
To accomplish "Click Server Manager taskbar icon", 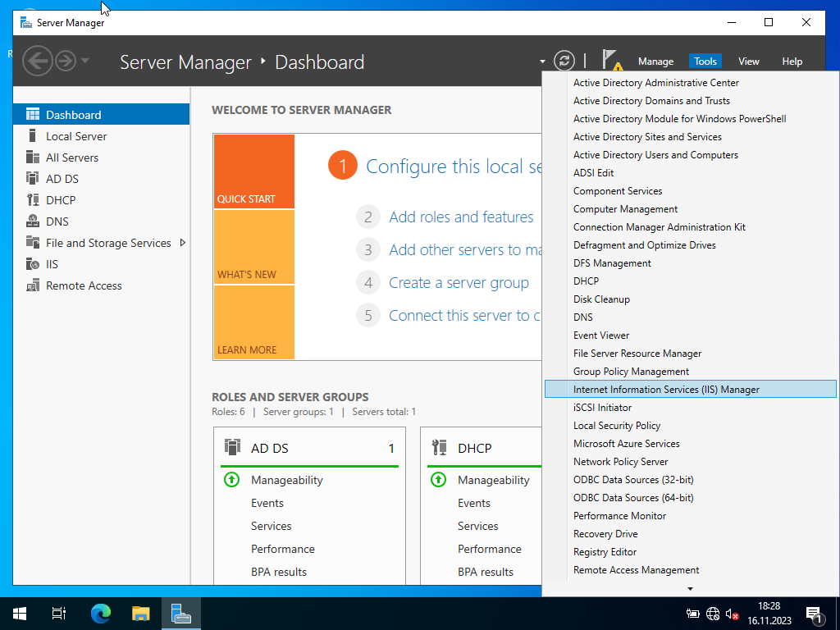I will [181, 614].
